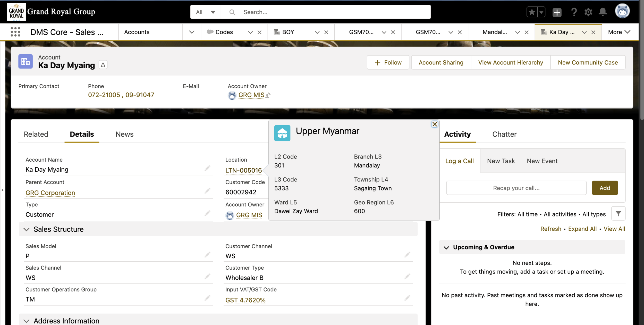Open the App Launcher grid icon
644x325 pixels.
[x=15, y=32]
